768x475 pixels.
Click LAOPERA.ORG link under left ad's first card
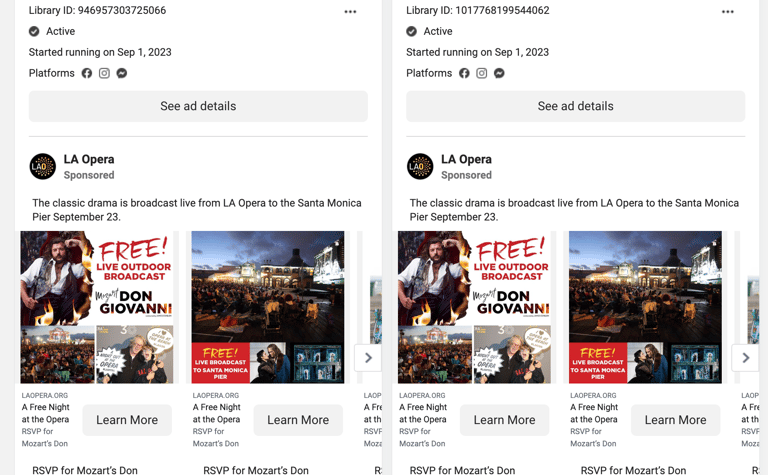[45, 395]
